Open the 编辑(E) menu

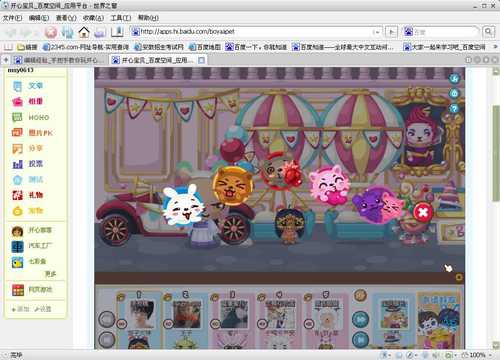pyautogui.click(x=39, y=18)
